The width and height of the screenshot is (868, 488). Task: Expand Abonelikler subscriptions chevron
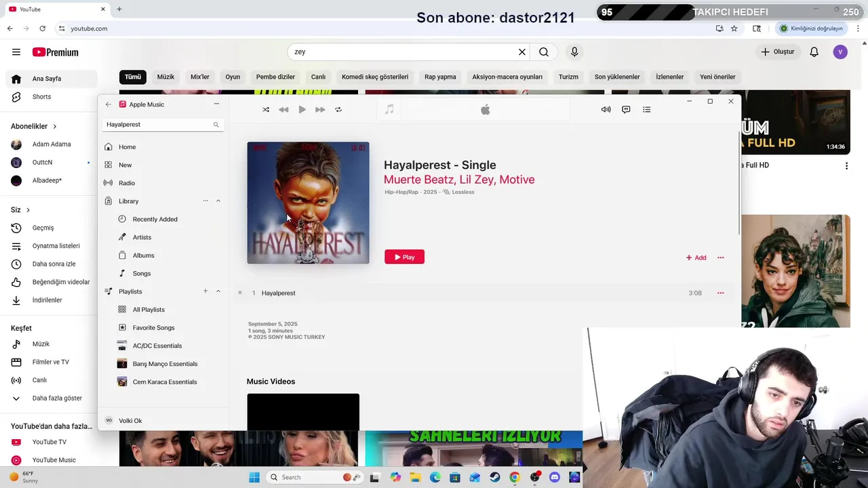click(x=55, y=127)
